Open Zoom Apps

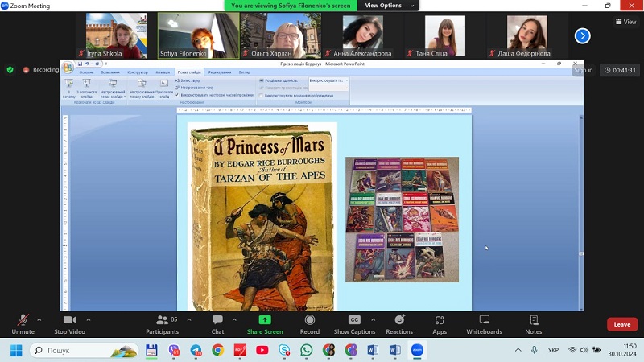[x=440, y=324]
